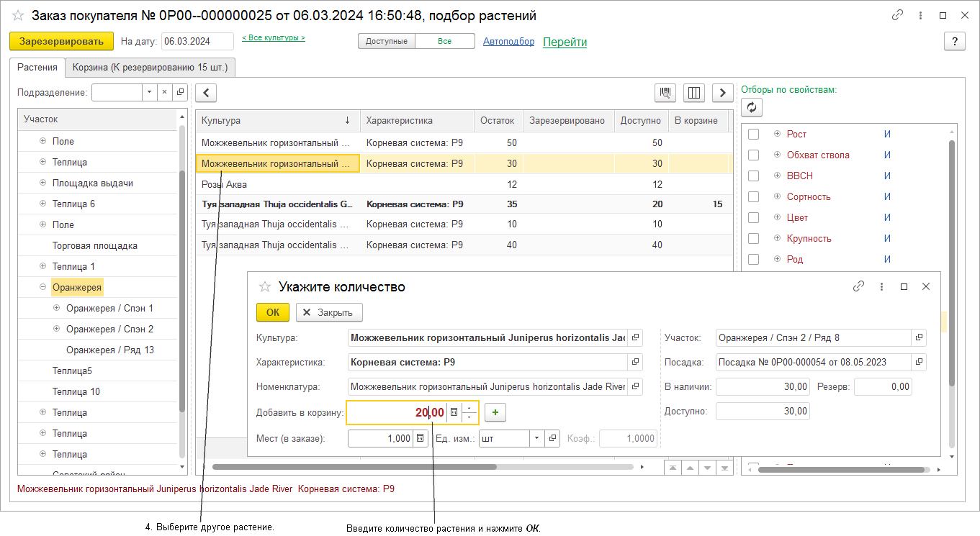This screenshot has width=980, height=536.
Task: Select the 'Все' toggle option
Action: (x=444, y=42)
